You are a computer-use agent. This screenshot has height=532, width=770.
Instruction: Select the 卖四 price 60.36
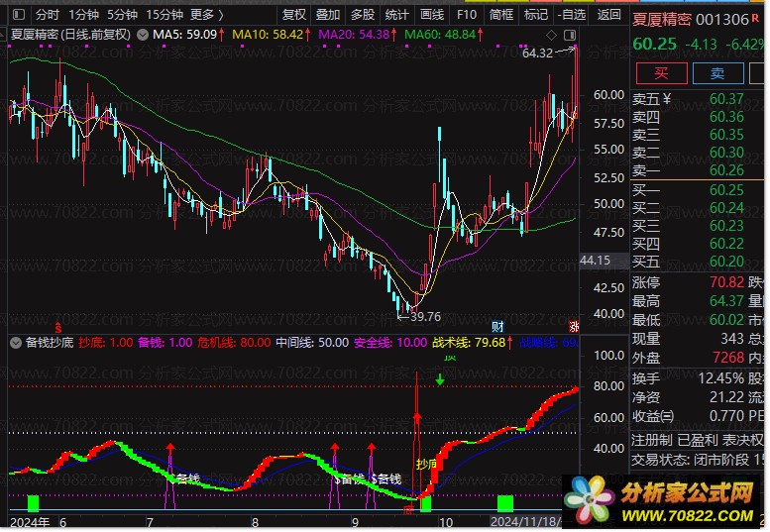(726, 117)
